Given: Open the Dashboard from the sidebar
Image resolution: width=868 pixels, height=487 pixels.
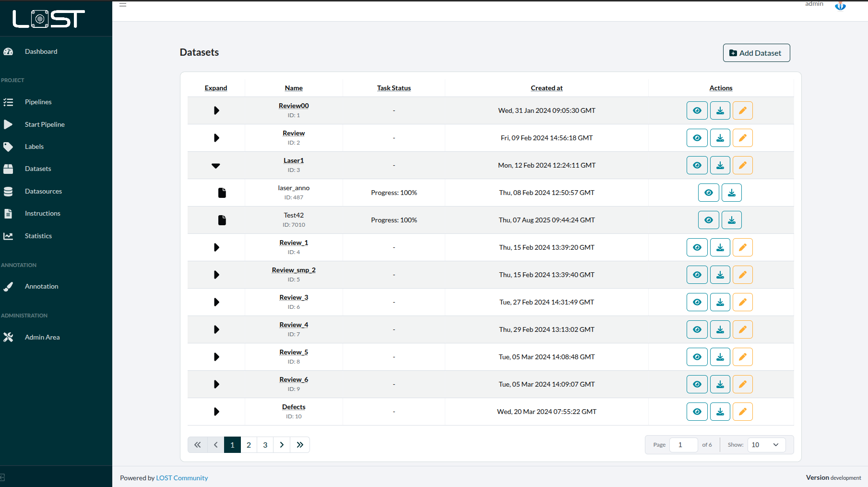Looking at the screenshot, I should (x=41, y=51).
